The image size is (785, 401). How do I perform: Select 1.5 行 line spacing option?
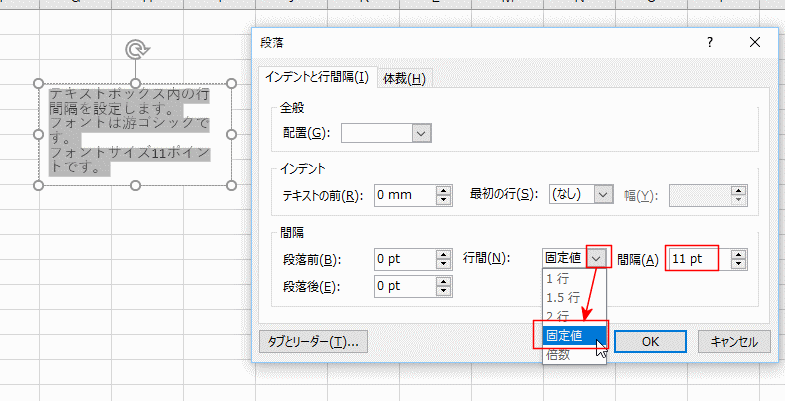pyautogui.click(x=574, y=297)
